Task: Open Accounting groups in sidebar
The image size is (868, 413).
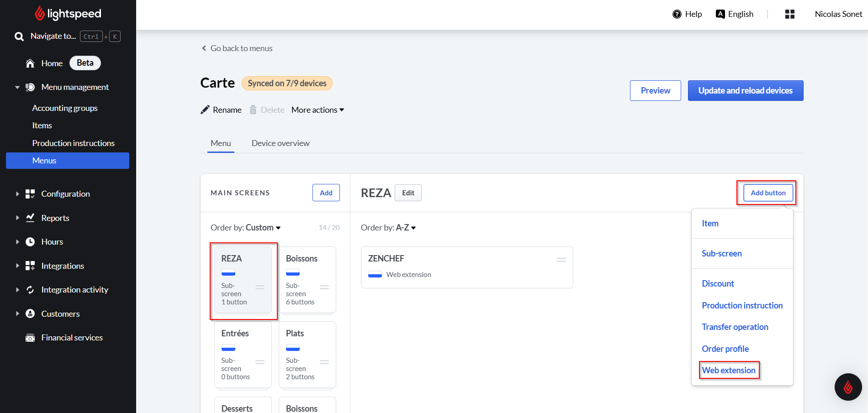Action: (65, 108)
